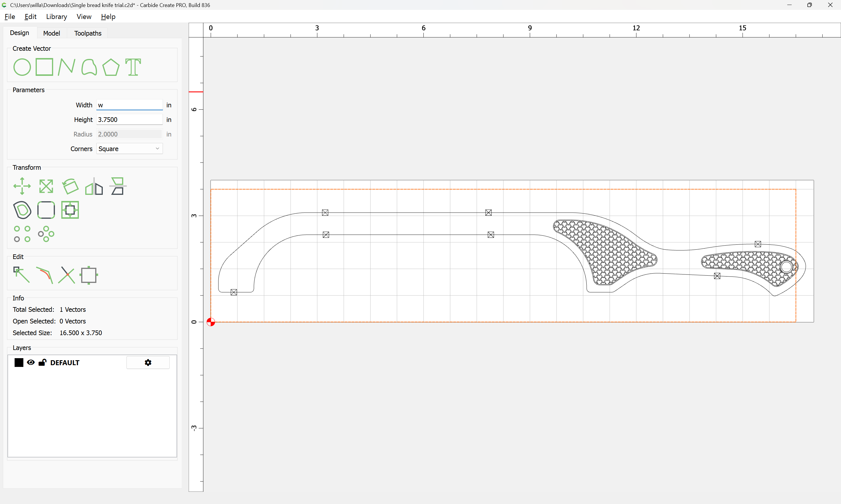Choose the Mirror transform tool

94,186
